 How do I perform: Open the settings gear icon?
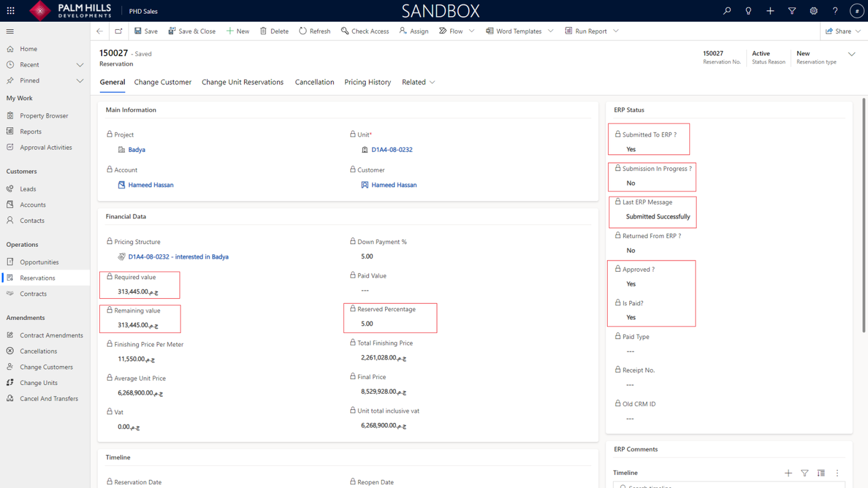coord(813,11)
